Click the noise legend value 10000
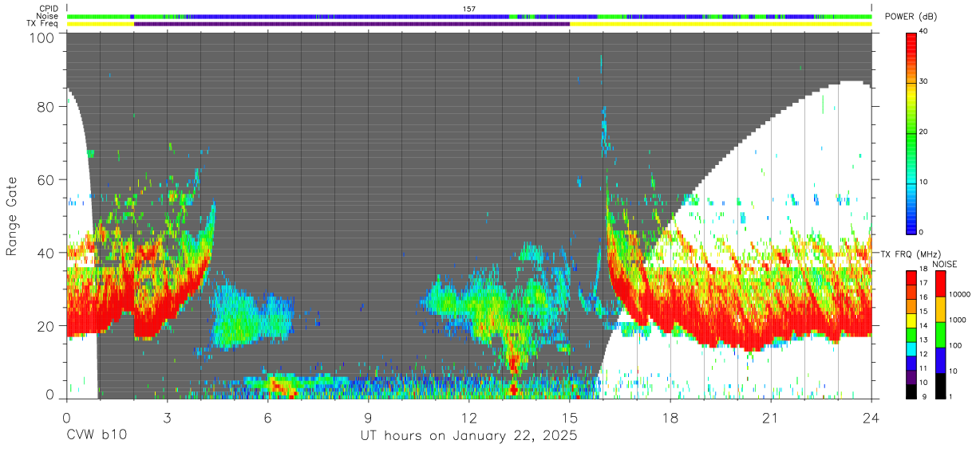This screenshot has height=452, width=980. click(959, 294)
